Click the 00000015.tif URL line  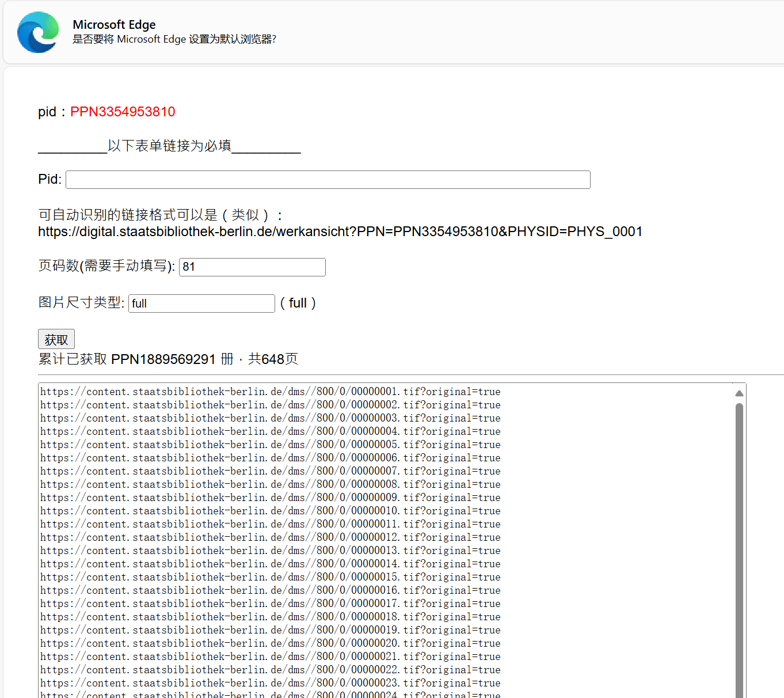[x=270, y=577]
